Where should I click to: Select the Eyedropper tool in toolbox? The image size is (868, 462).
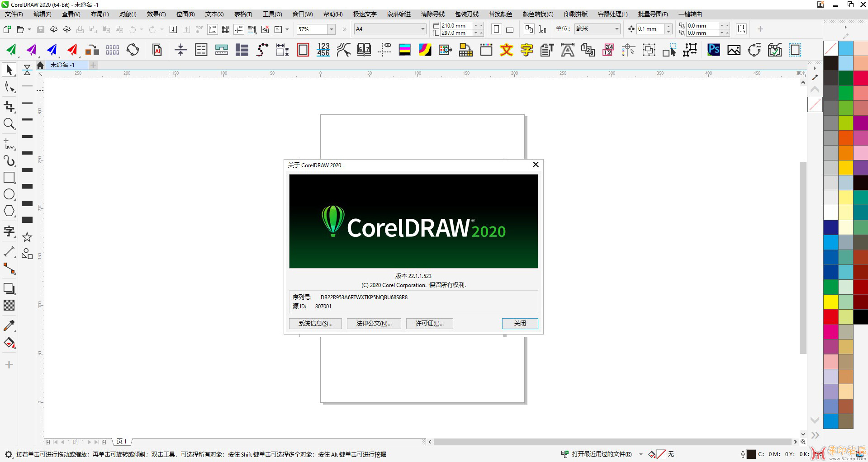click(x=9, y=325)
